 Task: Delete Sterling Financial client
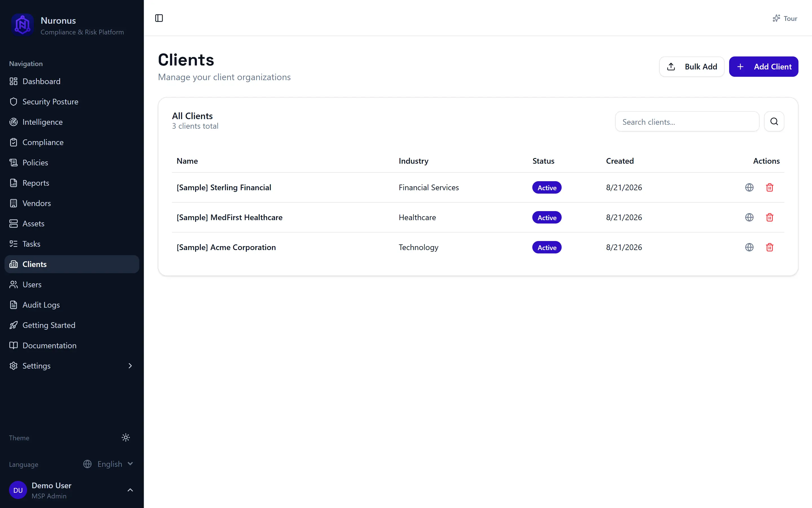click(x=769, y=187)
